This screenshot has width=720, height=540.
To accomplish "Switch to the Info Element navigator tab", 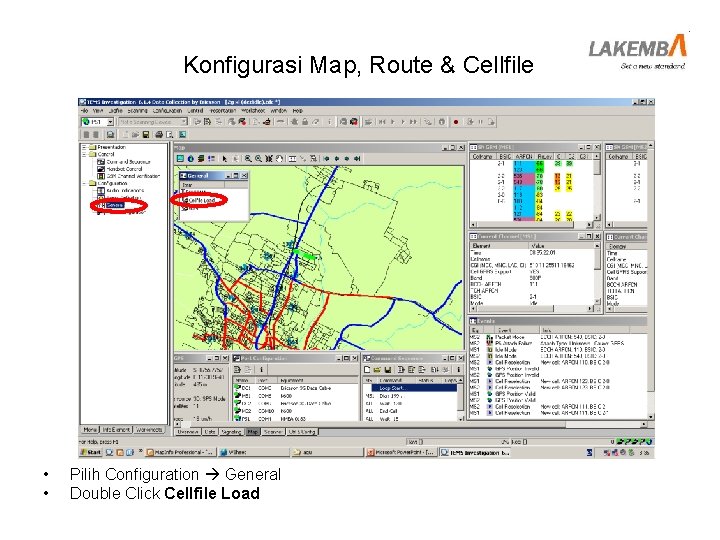I will pyautogui.click(x=116, y=430).
